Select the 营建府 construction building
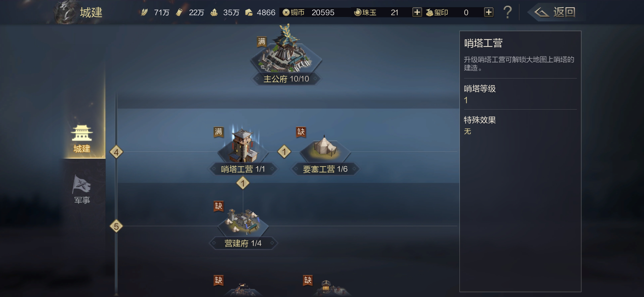The width and height of the screenshot is (644, 297). [243, 221]
